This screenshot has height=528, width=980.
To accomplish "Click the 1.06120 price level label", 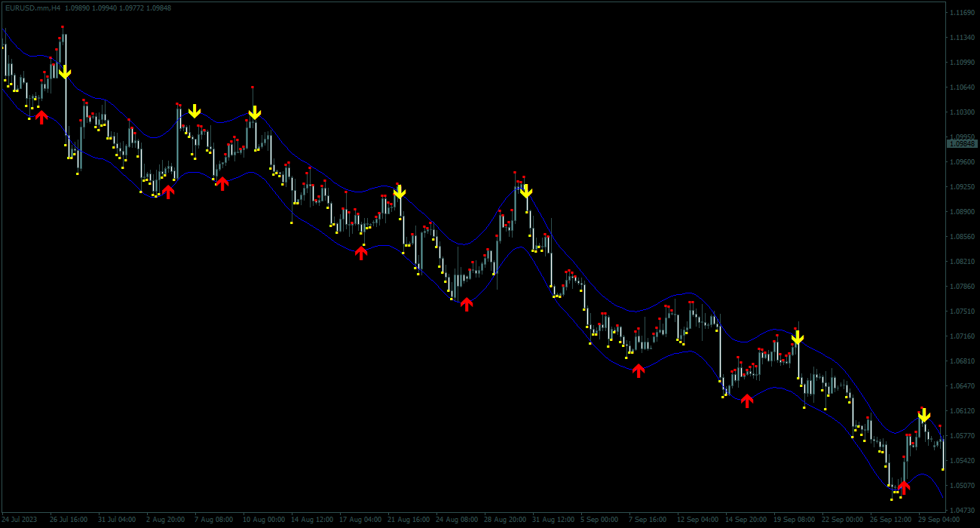I will coord(962,411).
